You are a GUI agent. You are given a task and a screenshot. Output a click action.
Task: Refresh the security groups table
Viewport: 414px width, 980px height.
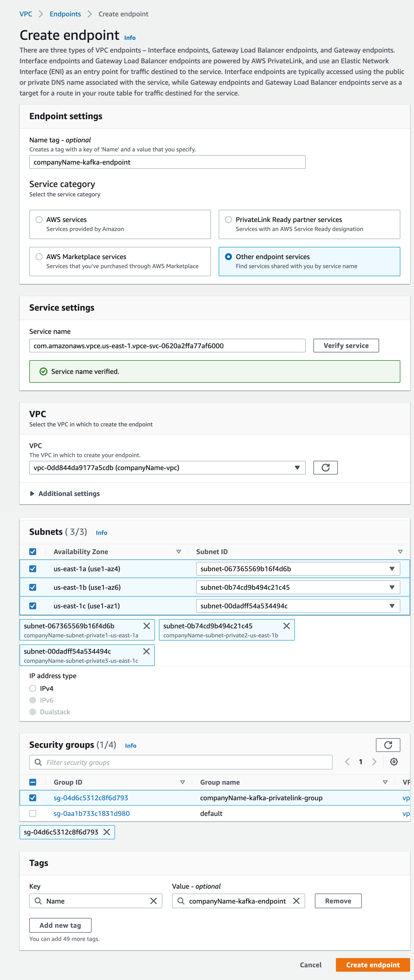388,745
